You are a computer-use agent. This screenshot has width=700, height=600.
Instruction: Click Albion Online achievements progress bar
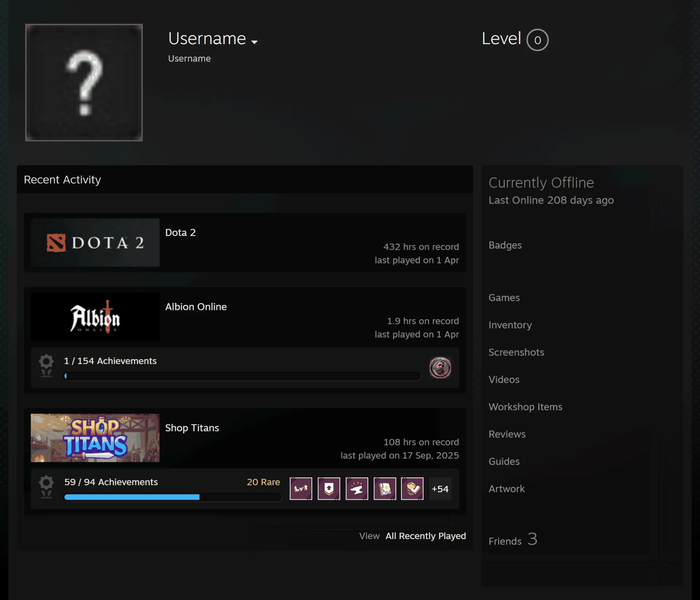coord(242,376)
